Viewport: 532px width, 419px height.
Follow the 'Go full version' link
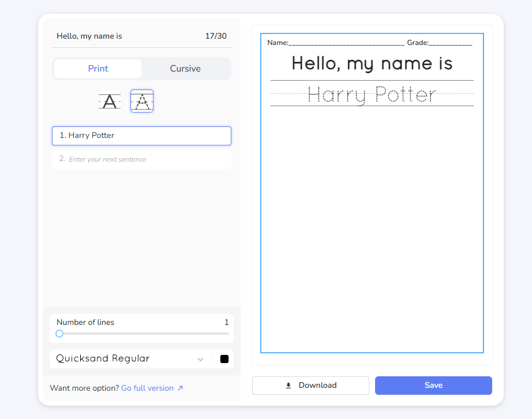pos(147,388)
